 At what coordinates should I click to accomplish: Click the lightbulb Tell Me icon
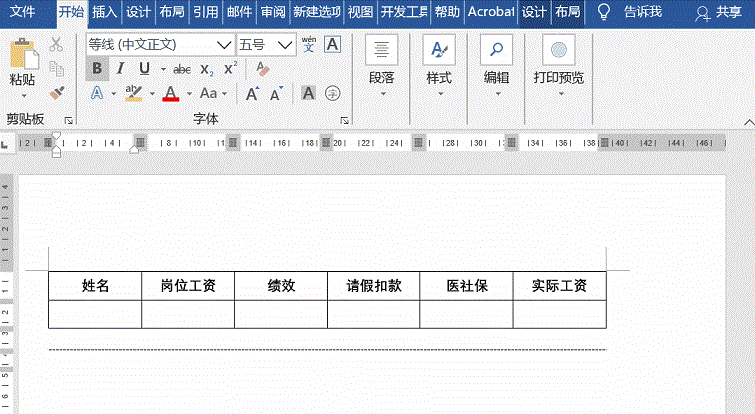(603, 12)
